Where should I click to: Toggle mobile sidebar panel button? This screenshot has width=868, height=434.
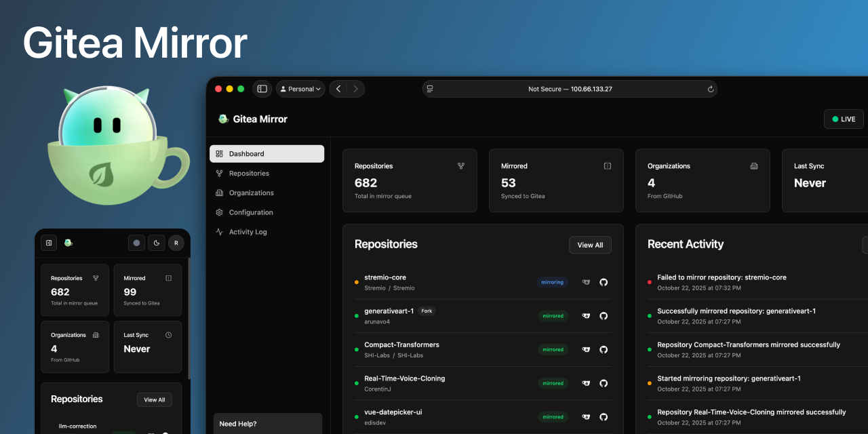point(49,243)
